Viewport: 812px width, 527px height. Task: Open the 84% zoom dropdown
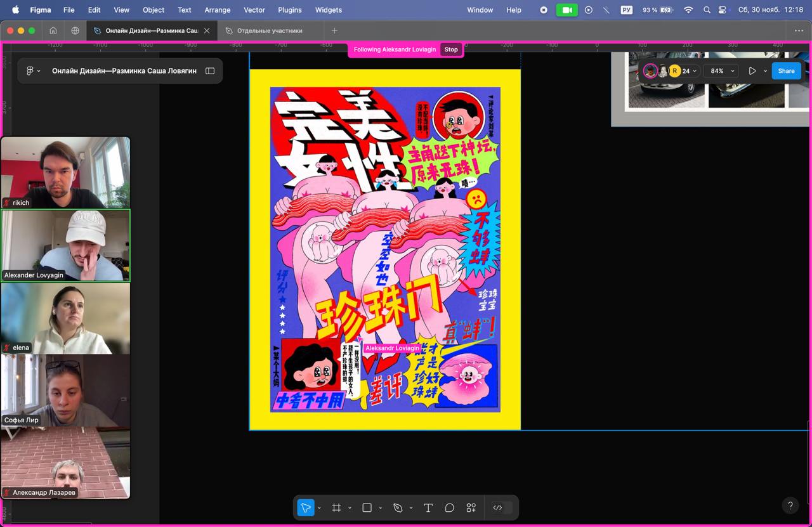[723, 71]
